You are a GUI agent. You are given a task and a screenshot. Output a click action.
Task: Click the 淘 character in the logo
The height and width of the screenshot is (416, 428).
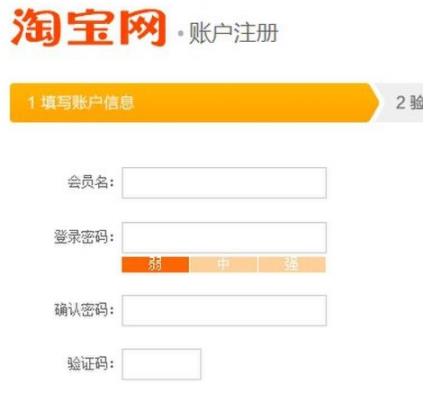tap(36, 27)
